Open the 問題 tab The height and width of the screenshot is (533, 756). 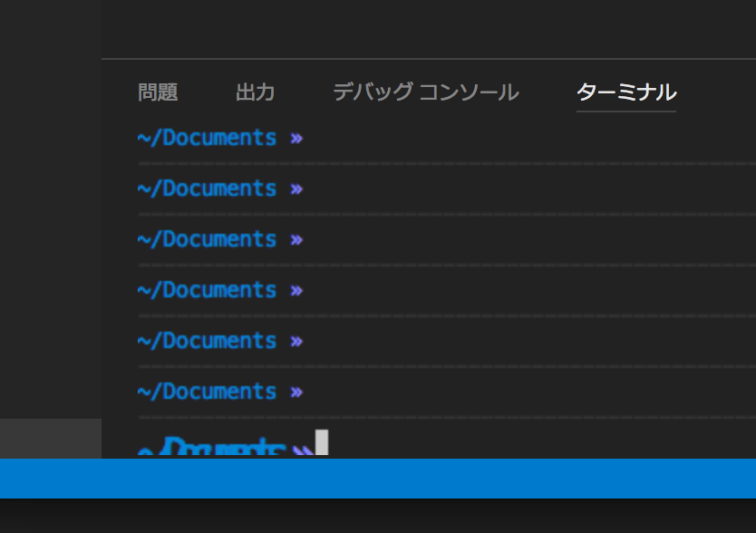[x=158, y=92]
